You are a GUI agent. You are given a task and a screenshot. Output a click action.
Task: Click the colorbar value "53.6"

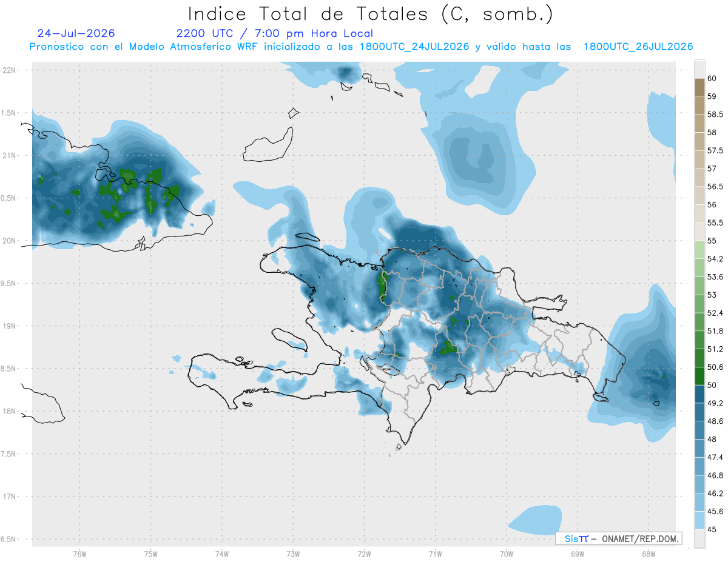click(x=715, y=277)
